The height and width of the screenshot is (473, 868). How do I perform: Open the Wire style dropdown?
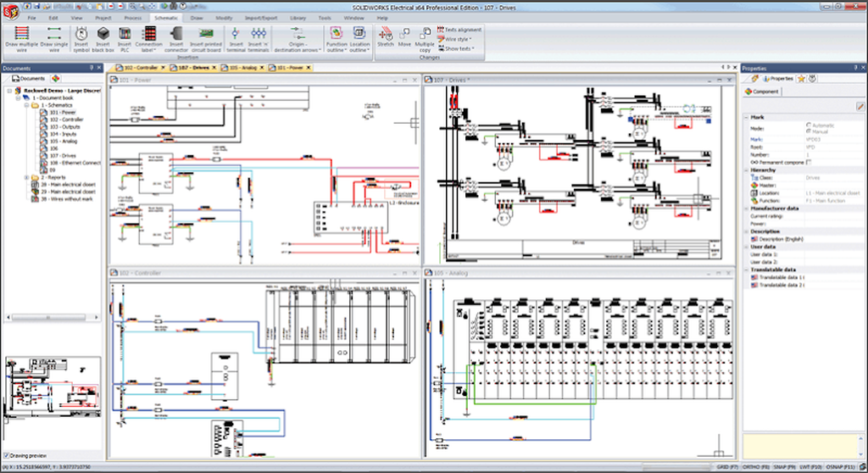tap(457, 39)
